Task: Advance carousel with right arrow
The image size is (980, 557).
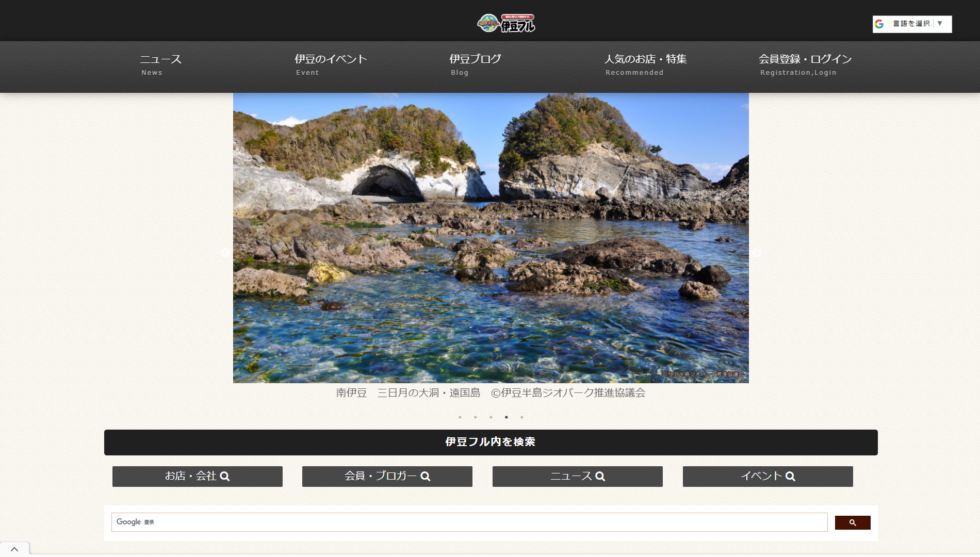Action: [756, 253]
